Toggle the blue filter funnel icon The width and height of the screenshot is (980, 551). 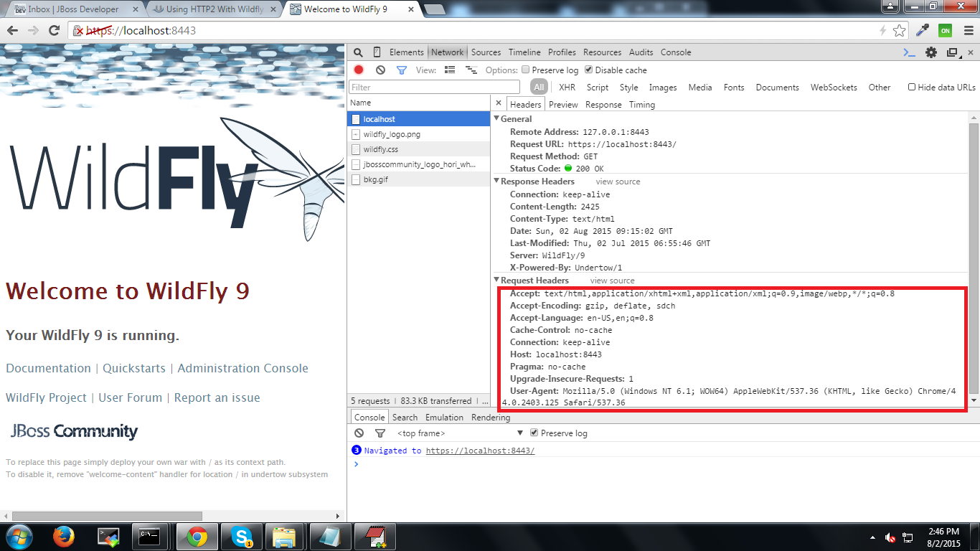(x=402, y=70)
